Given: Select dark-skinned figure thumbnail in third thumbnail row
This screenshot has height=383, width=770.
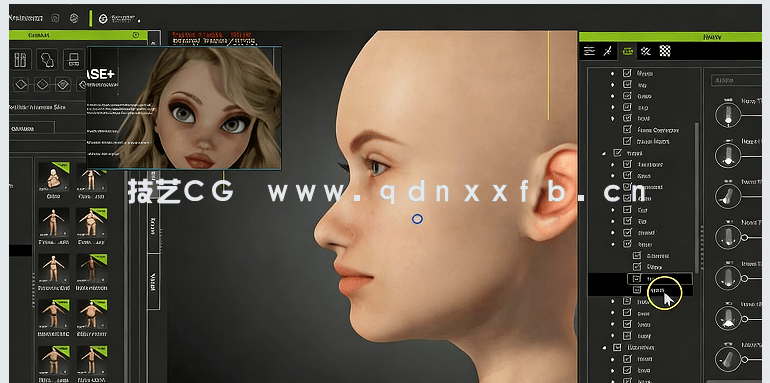Looking at the screenshot, I should coord(91,270).
